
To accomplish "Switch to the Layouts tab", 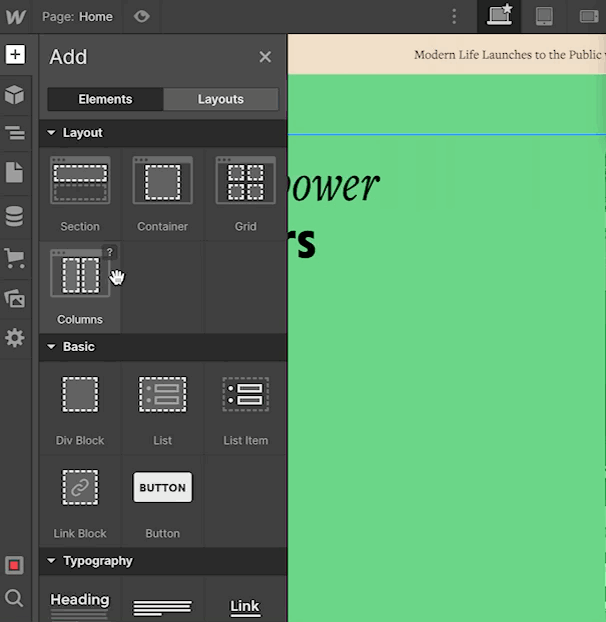I will 220,99.
